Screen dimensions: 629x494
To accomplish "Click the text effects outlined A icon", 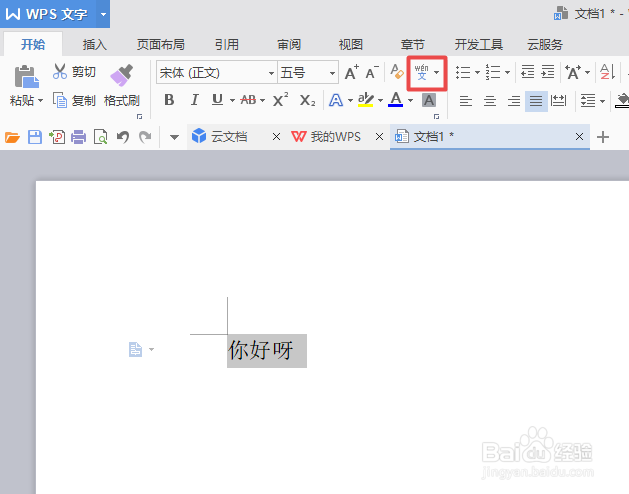I will [x=336, y=100].
